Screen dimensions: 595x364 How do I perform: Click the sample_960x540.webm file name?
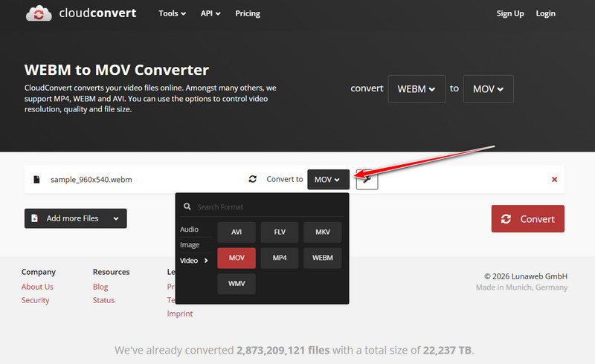point(91,179)
